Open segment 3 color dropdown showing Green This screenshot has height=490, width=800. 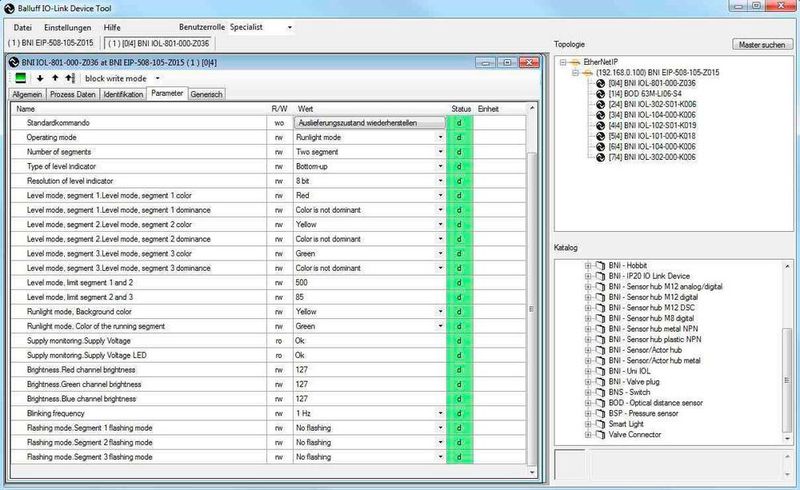(x=441, y=254)
